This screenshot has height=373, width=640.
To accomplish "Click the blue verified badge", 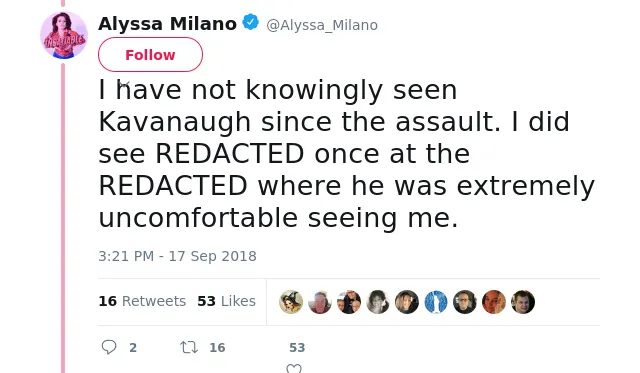I will 251,22.
